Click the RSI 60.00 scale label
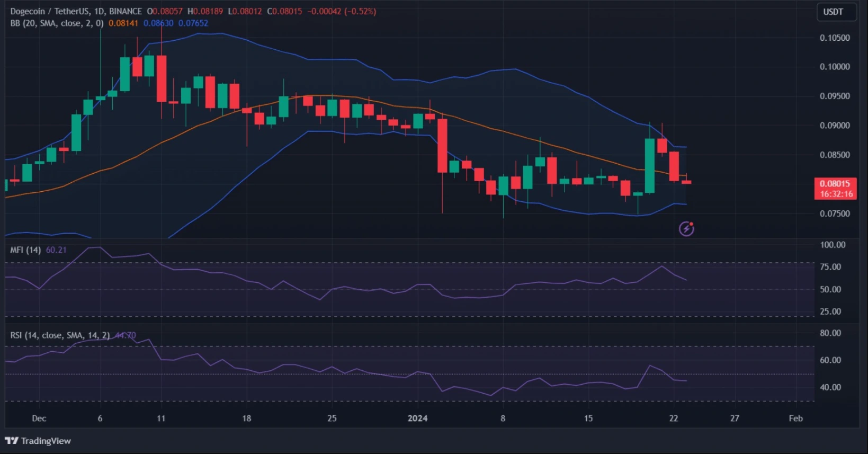The width and height of the screenshot is (868, 454). click(830, 360)
